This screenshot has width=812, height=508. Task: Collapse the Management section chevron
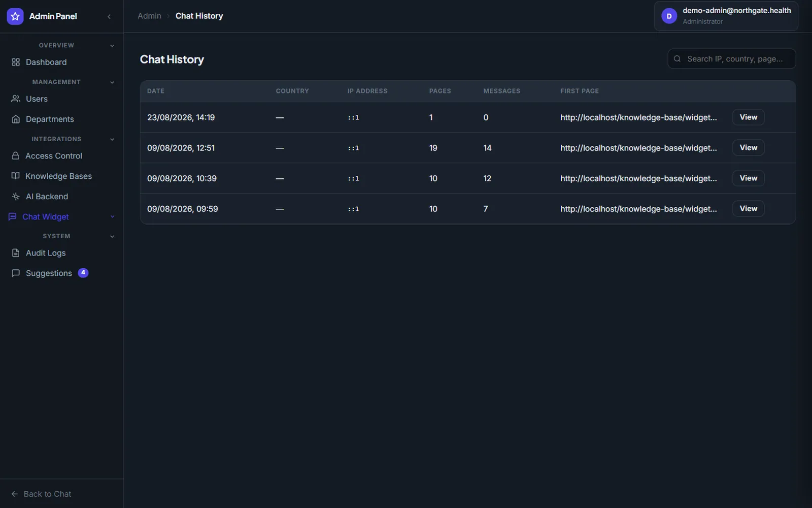point(112,82)
